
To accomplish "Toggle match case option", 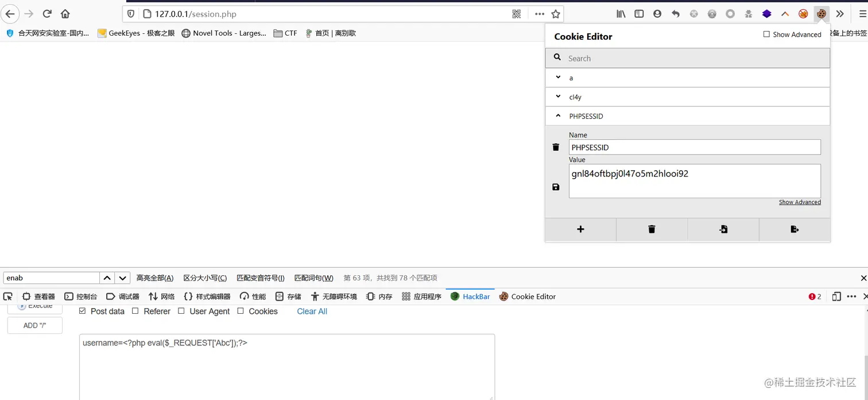I will pyautogui.click(x=205, y=278).
